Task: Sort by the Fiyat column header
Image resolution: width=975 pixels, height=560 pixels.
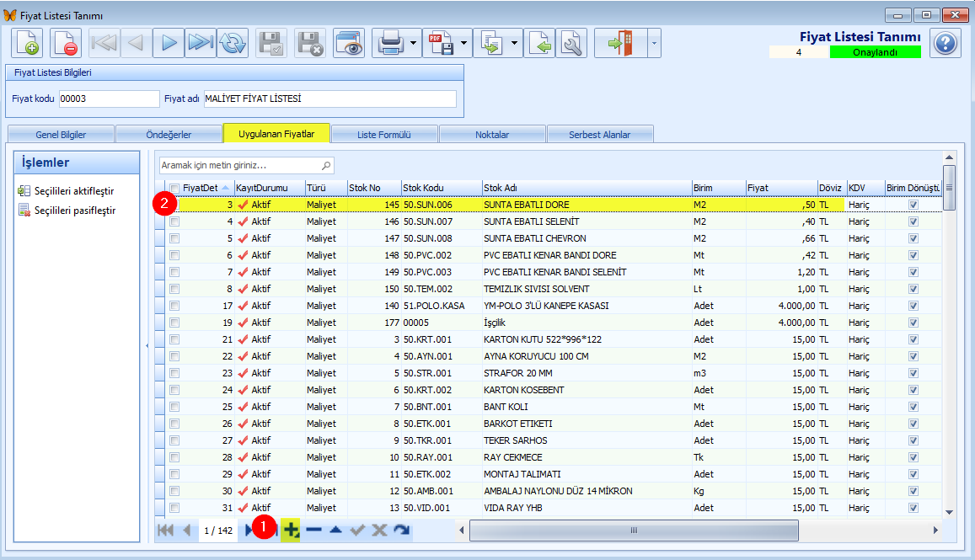Action: pyautogui.click(x=782, y=188)
